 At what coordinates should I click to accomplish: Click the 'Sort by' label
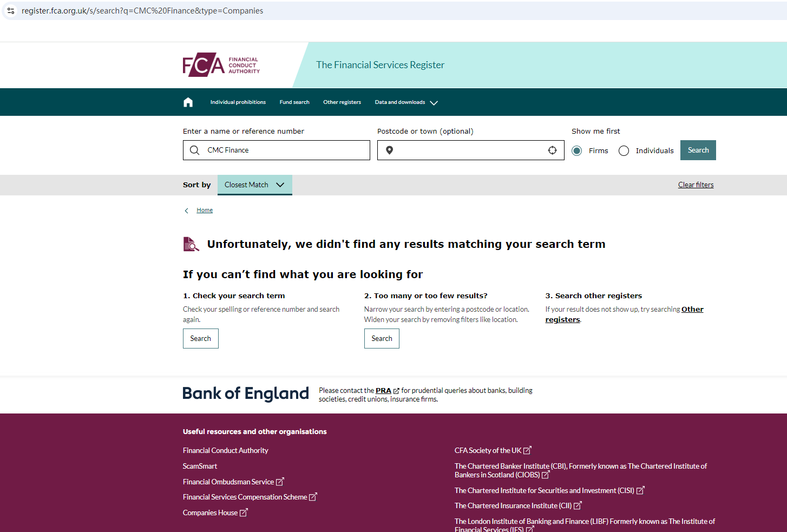pyautogui.click(x=197, y=185)
